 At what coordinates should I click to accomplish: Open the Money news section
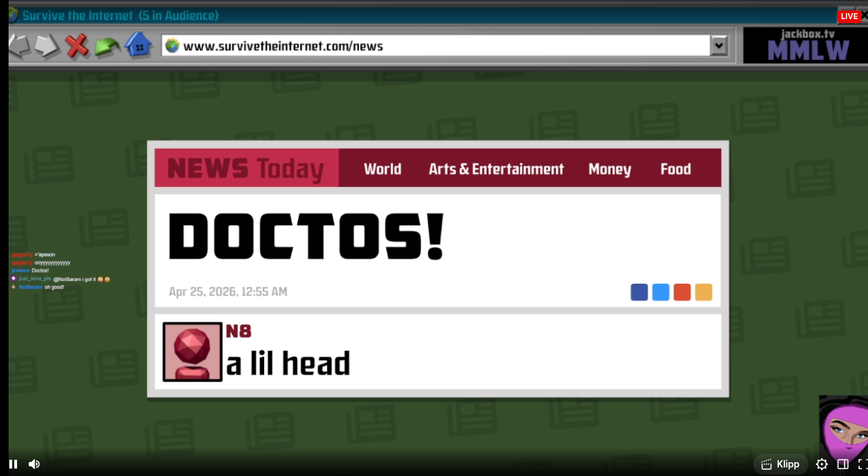coord(609,169)
